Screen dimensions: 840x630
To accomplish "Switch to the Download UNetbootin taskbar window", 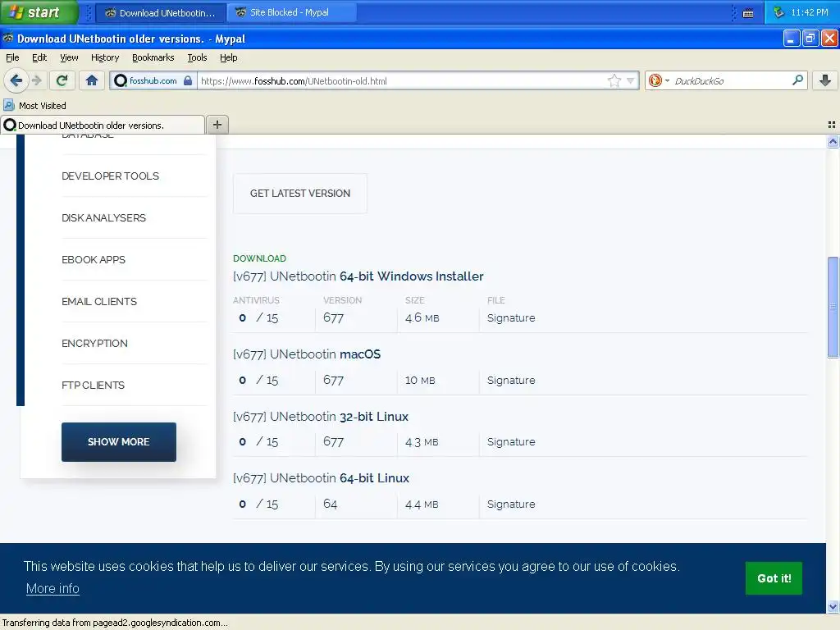I will [162, 12].
